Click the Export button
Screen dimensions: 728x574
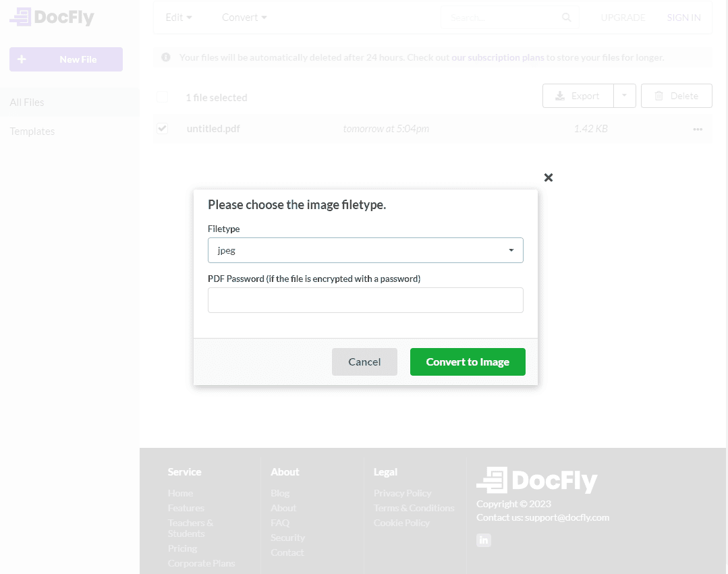pyautogui.click(x=578, y=96)
